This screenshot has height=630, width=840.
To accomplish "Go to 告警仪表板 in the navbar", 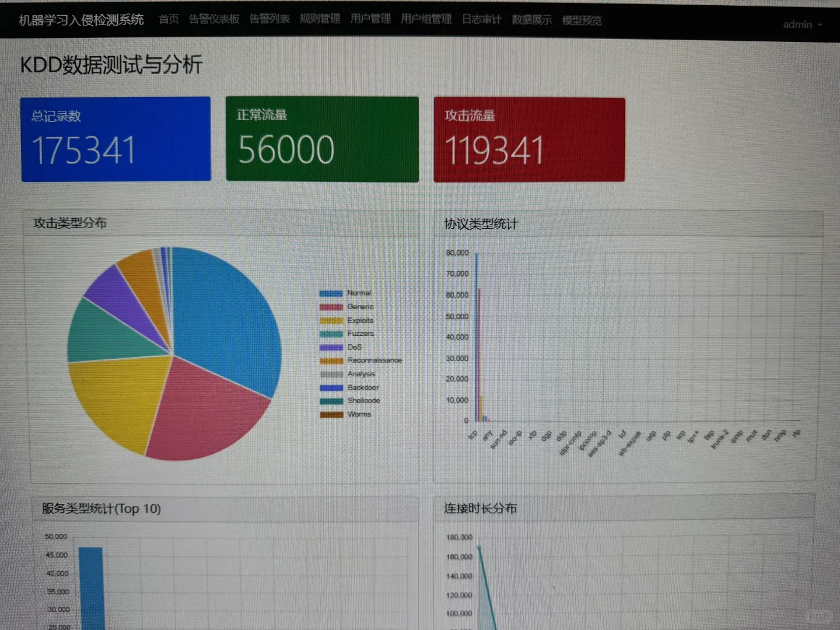I will pos(214,19).
